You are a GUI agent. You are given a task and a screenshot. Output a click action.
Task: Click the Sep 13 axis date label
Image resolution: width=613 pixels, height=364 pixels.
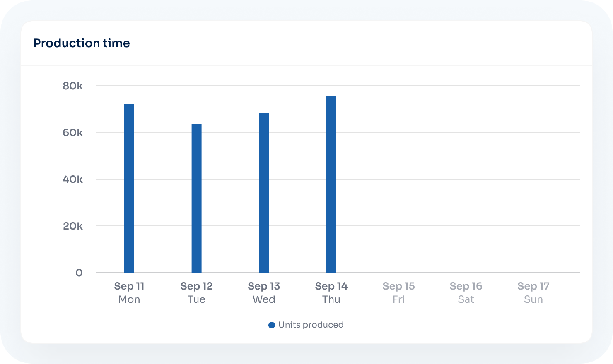[264, 286]
